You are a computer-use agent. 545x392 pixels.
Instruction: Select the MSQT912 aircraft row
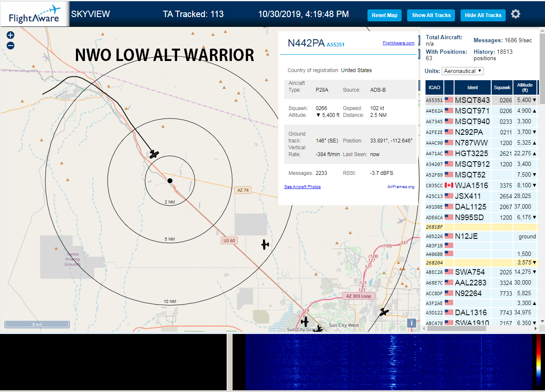tap(481, 164)
